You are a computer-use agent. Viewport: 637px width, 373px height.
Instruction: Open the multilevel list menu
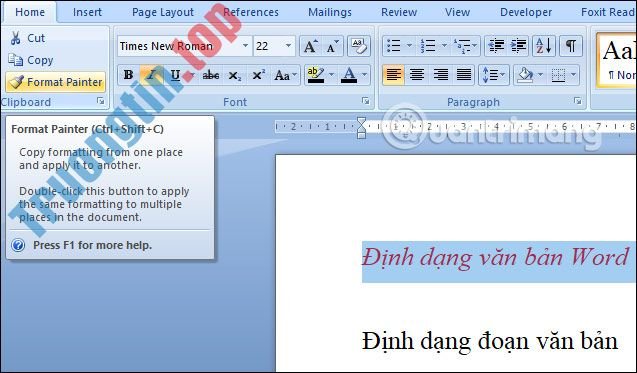click(465, 46)
